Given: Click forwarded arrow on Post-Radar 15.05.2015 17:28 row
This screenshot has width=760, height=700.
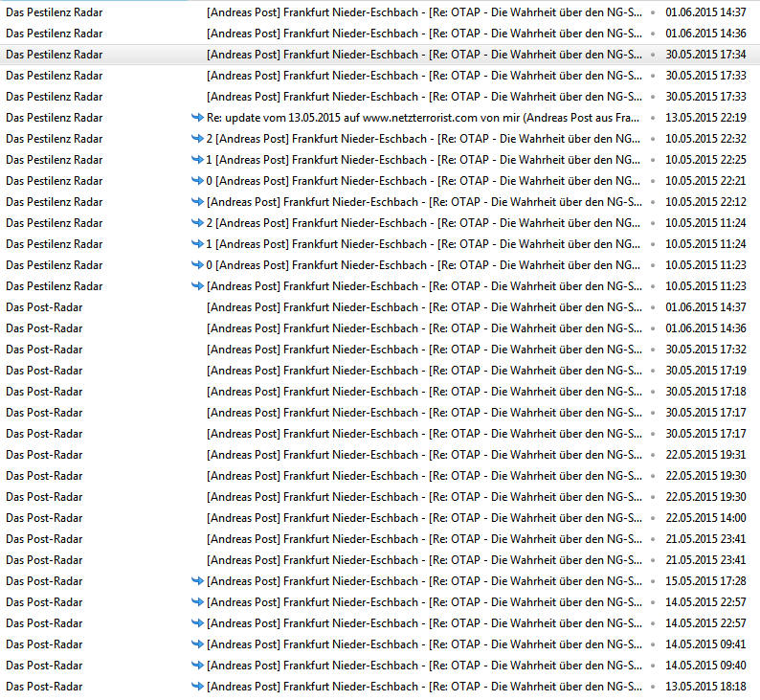Looking at the screenshot, I should 197,580.
